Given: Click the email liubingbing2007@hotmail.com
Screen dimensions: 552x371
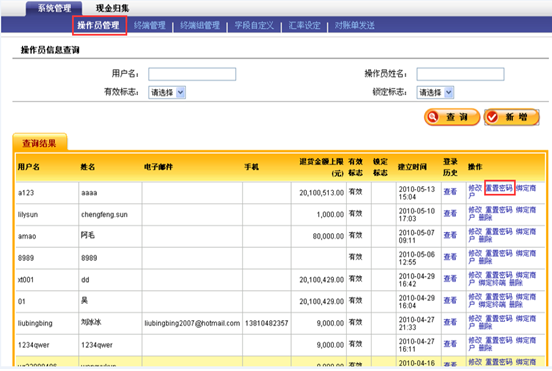Looking at the screenshot, I should click(192, 323).
